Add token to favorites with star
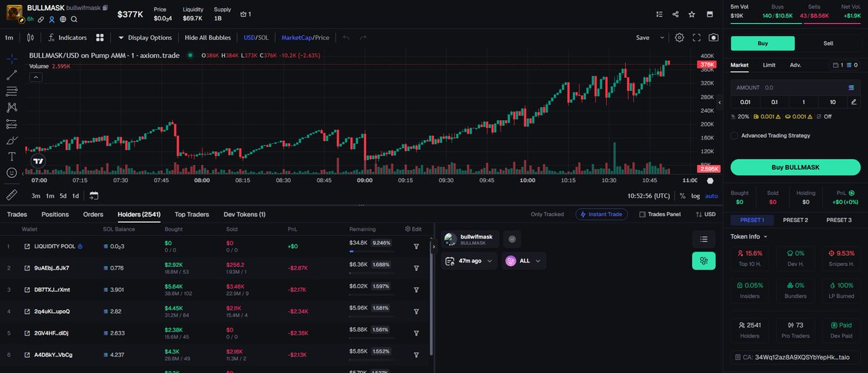Viewport: 868px width, 373px height. coord(692,14)
